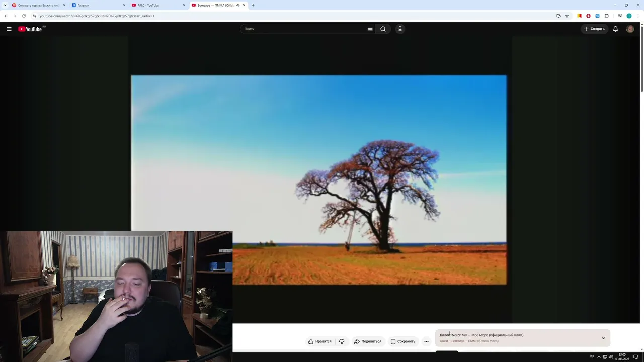Image resolution: width=644 pixels, height=362 pixels.
Task: Select the 'Земфира — ПММЛ' tab
Action: click(x=218, y=5)
